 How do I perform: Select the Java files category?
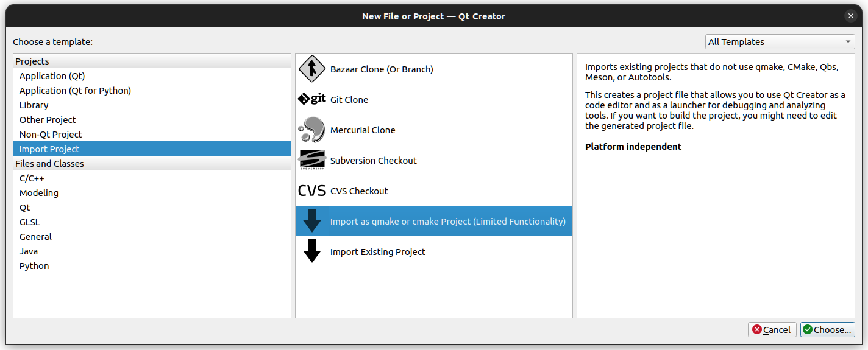(152, 251)
